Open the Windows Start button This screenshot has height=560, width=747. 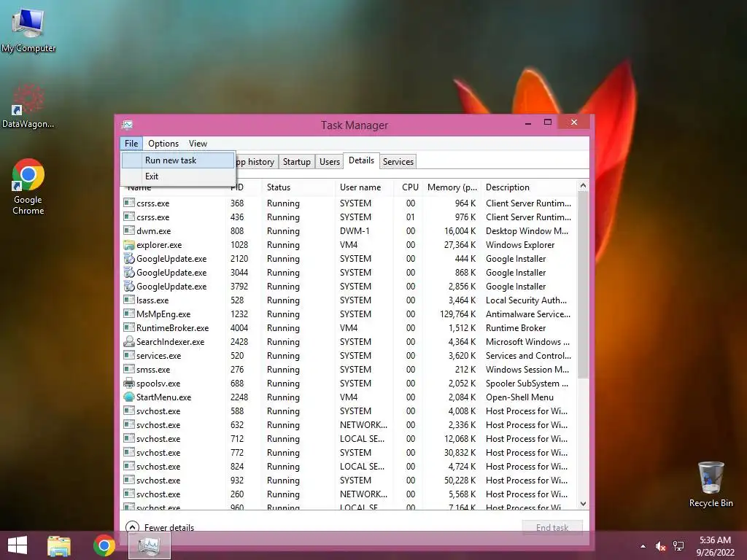point(18,545)
